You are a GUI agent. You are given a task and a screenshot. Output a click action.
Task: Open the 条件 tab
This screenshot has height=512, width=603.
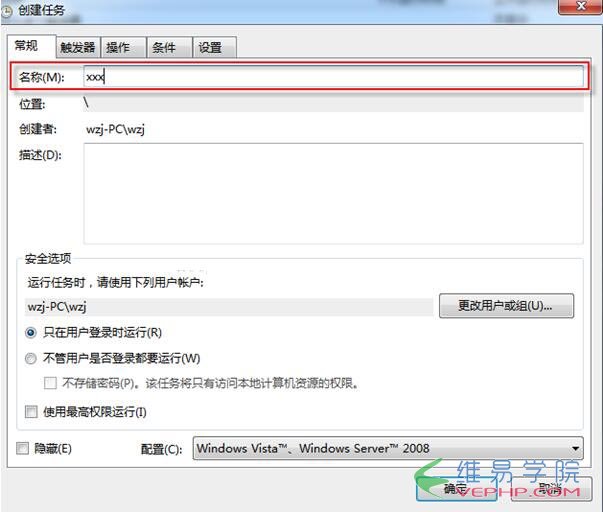[x=169, y=48]
